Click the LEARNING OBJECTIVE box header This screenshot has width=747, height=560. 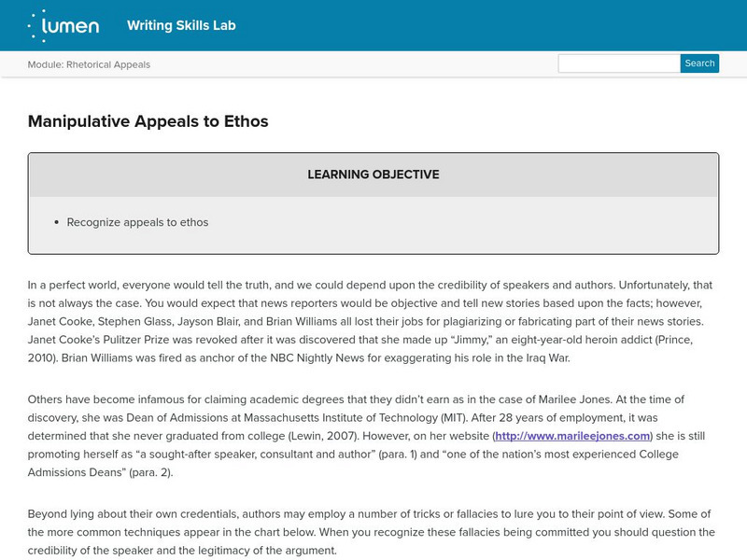tap(373, 175)
